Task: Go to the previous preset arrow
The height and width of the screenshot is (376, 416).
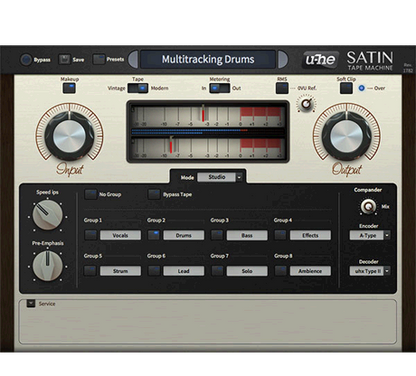Action: click(x=133, y=59)
